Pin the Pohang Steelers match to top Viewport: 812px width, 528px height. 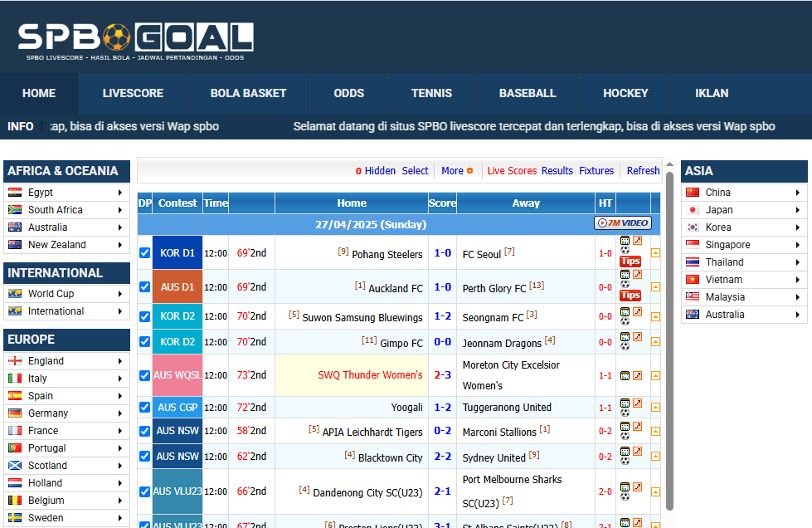tap(655, 253)
